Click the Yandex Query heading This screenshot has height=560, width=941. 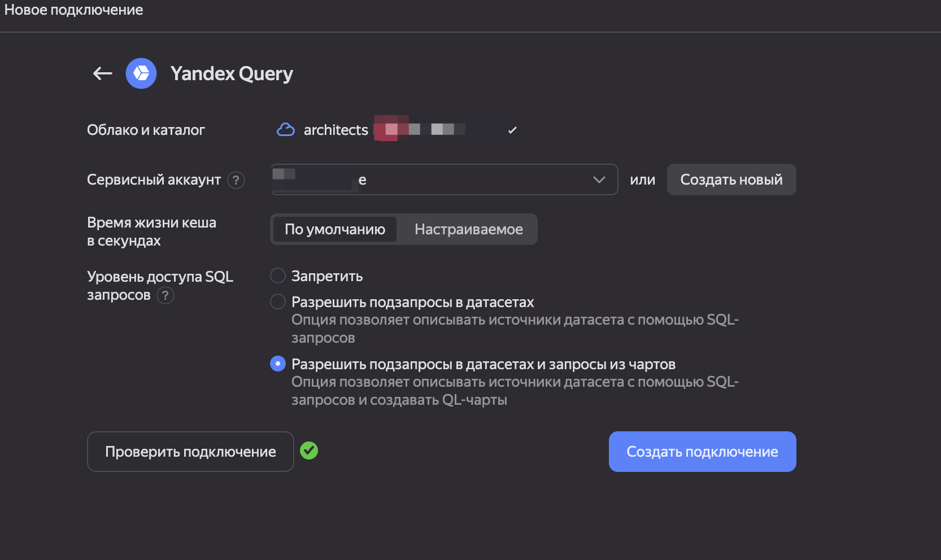tap(232, 74)
